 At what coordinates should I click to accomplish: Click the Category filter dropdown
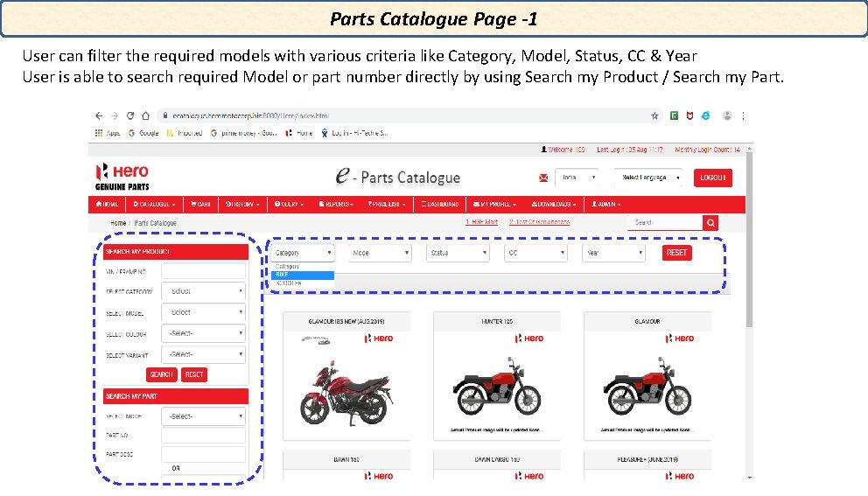coord(302,253)
